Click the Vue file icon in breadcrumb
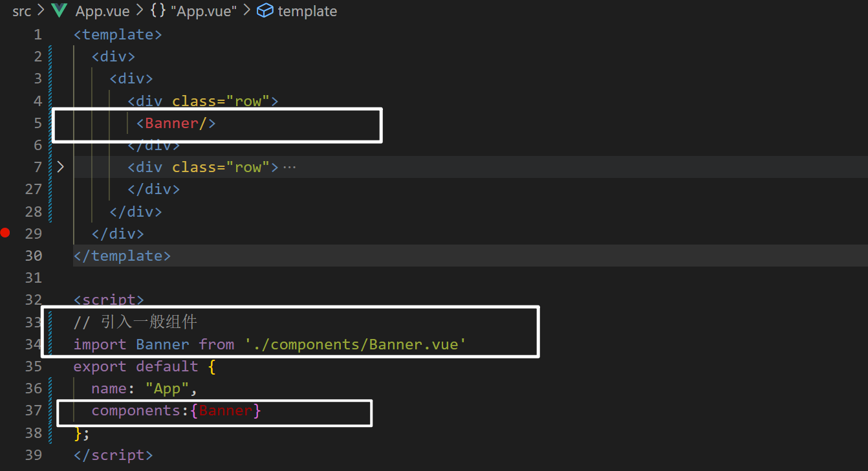The width and height of the screenshot is (868, 471). [x=59, y=11]
